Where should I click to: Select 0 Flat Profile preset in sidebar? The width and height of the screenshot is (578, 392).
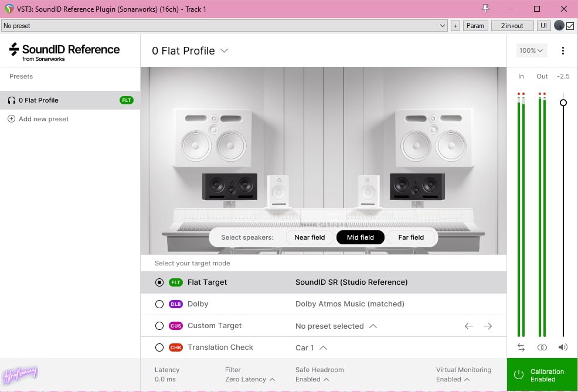70,100
